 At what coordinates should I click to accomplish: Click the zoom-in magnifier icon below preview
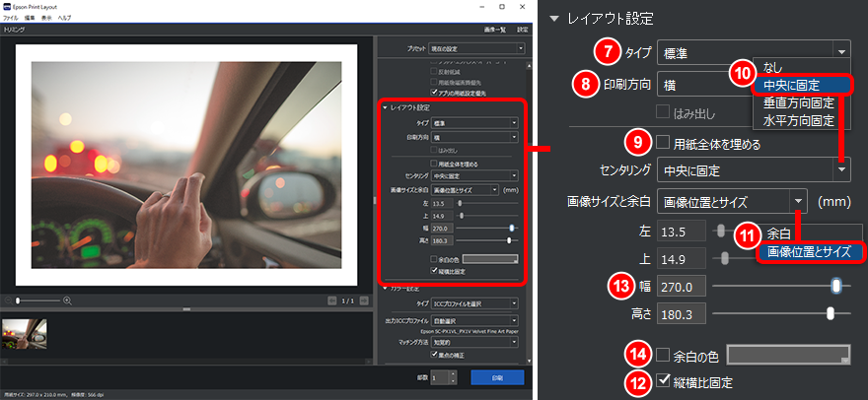click(x=67, y=300)
